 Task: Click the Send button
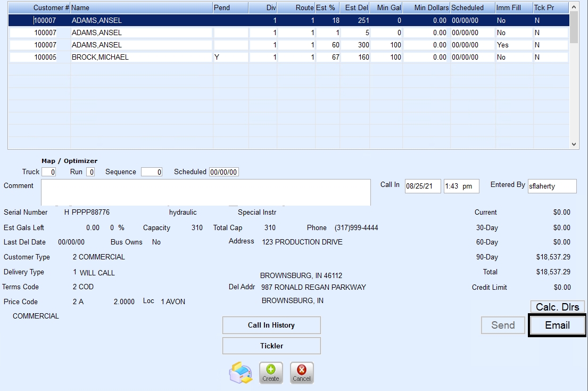503,325
